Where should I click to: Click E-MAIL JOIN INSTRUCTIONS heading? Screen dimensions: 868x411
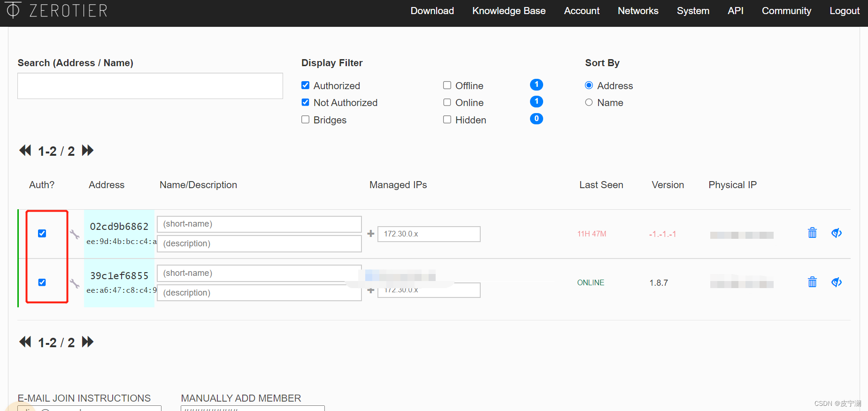[x=84, y=398]
